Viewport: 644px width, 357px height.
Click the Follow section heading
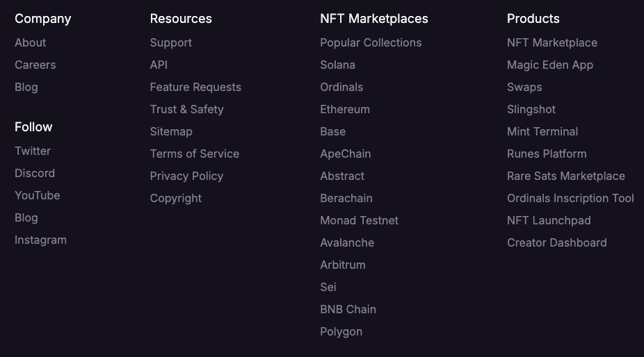coord(33,127)
